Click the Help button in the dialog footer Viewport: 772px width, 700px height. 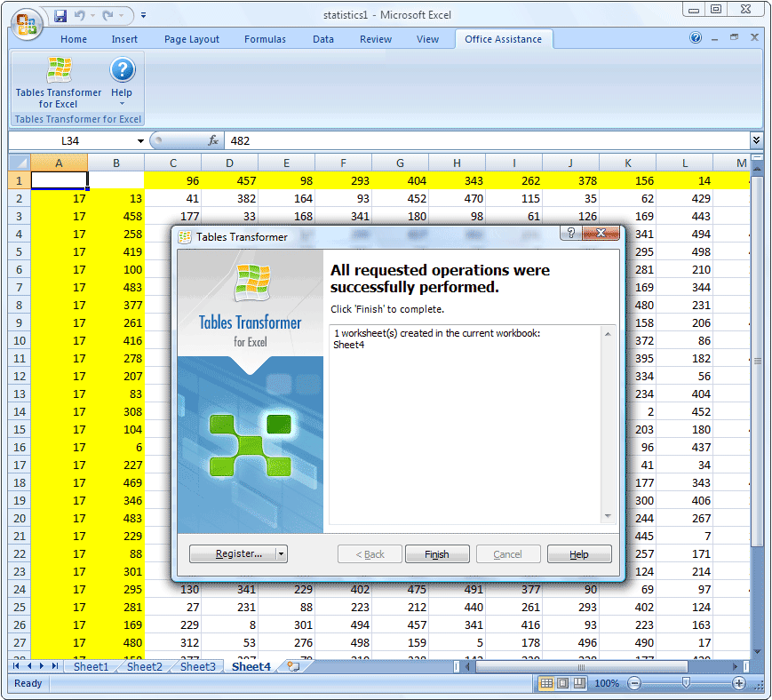pos(579,554)
